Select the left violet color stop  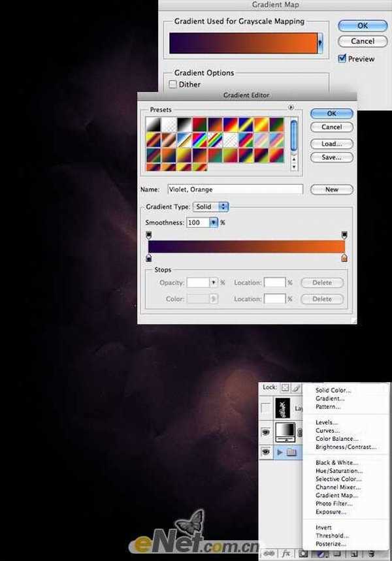[150, 258]
